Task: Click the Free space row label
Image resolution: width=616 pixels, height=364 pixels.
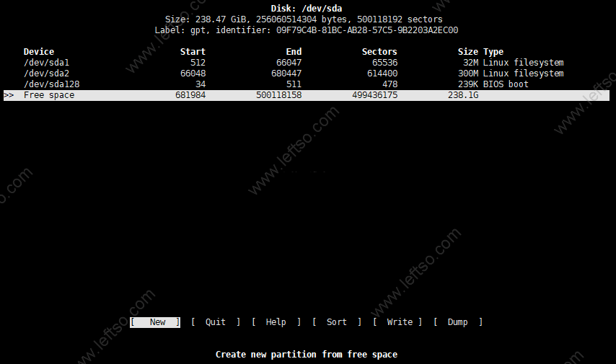Action: tap(49, 95)
